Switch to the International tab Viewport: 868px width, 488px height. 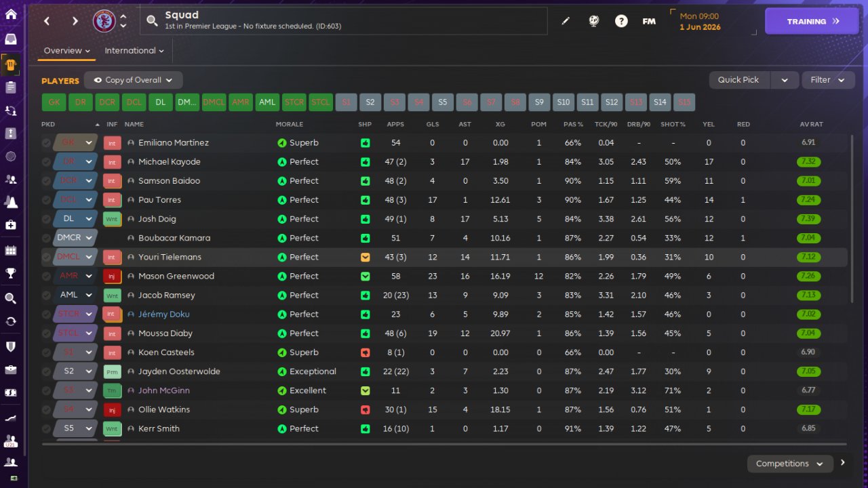pyautogui.click(x=134, y=51)
